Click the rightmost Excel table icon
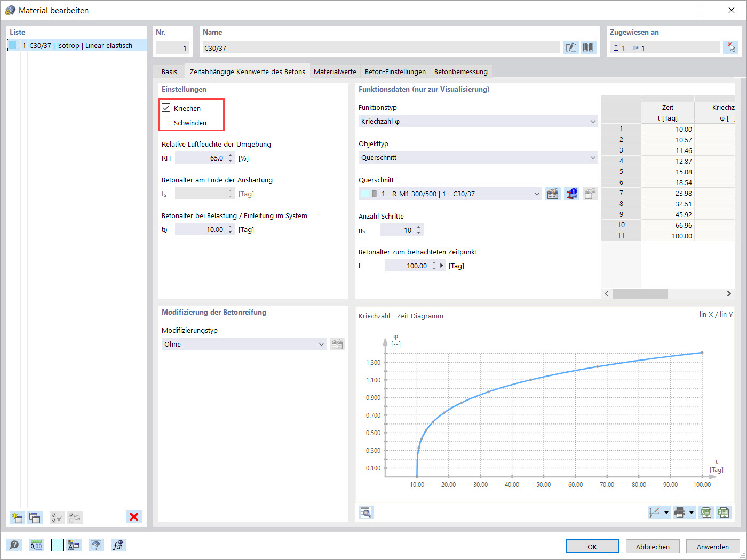This screenshot has height=560, width=747. [724, 513]
